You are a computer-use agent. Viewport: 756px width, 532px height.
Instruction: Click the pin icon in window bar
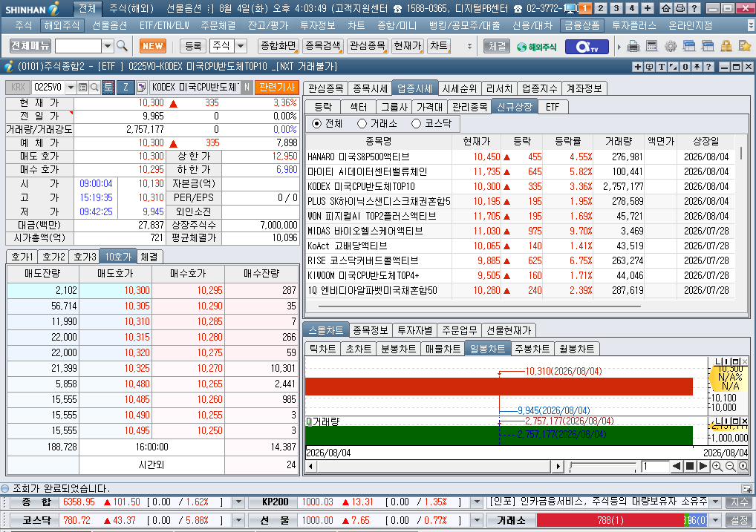[697, 67]
